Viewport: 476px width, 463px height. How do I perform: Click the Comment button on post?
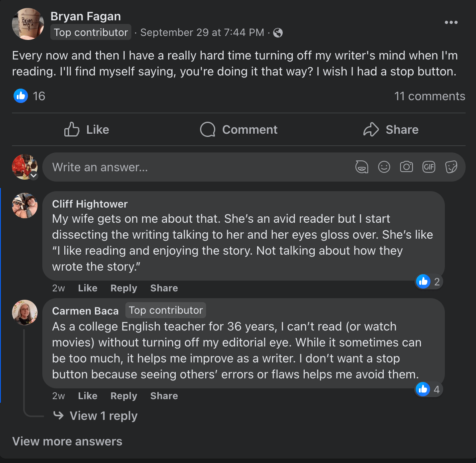click(239, 130)
